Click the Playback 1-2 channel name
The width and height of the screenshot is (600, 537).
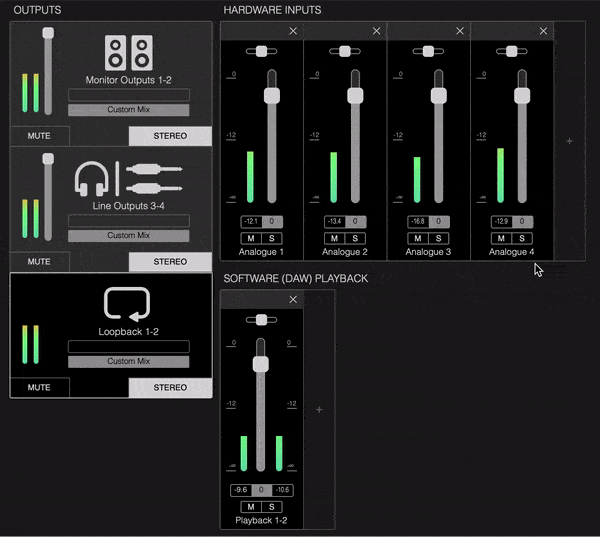[261, 521]
